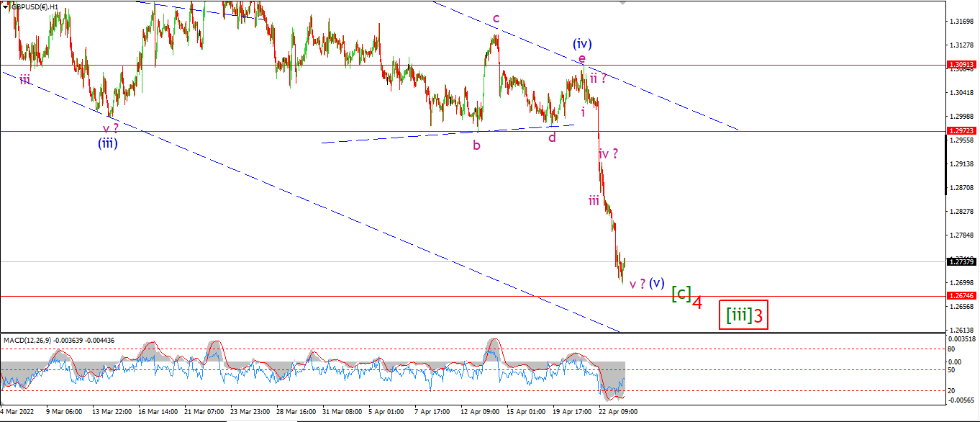This screenshot has width=980, height=422.
Task: Select the boxed [iii]3 wave label
Action: click(x=743, y=315)
